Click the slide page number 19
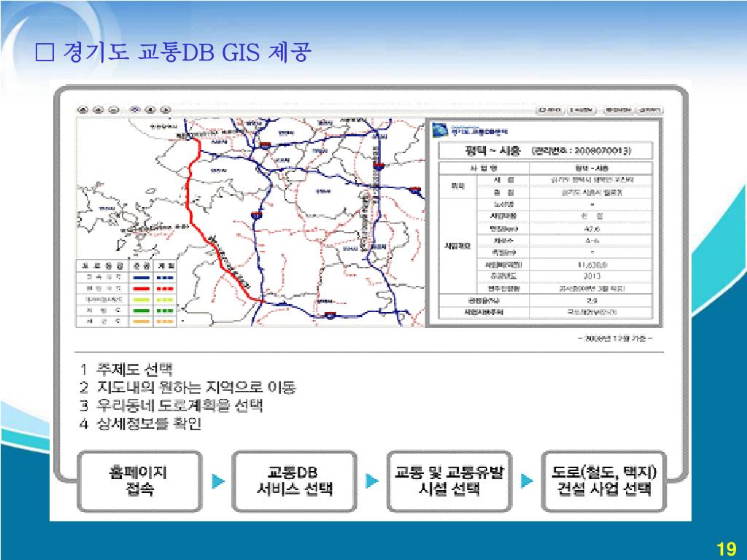The image size is (747, 560). (727, 549)
